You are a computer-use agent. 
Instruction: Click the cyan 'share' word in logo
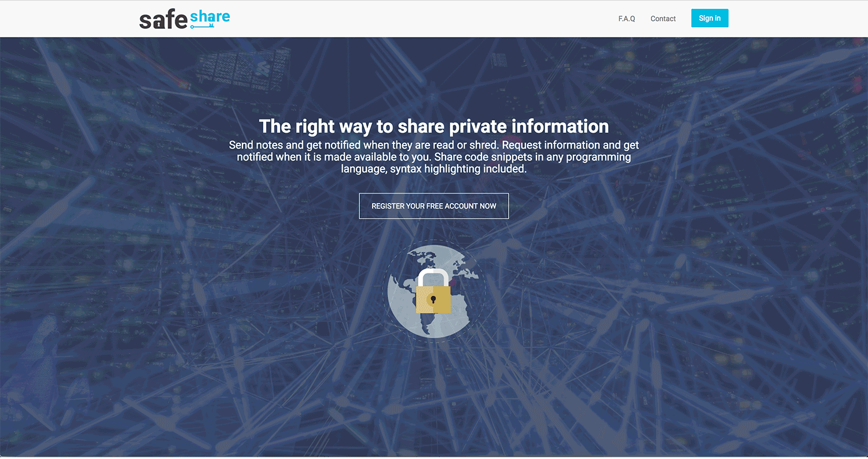coord(210,17)
